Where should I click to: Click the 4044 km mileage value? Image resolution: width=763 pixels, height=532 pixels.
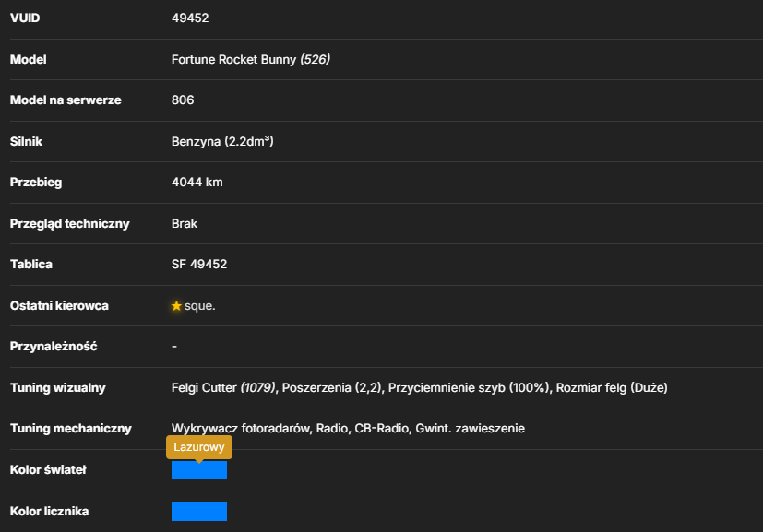[197, 183]
